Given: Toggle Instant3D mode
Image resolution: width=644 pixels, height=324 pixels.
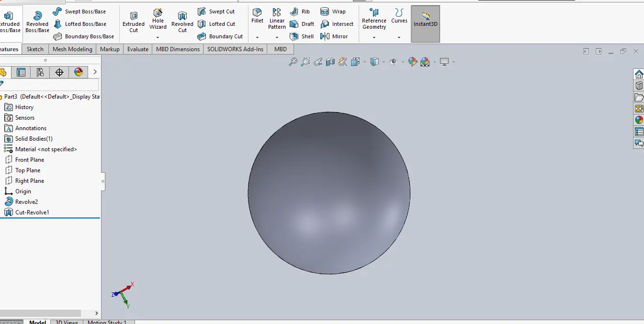Looking at the screenshot, I should click(x=426, y=23).
